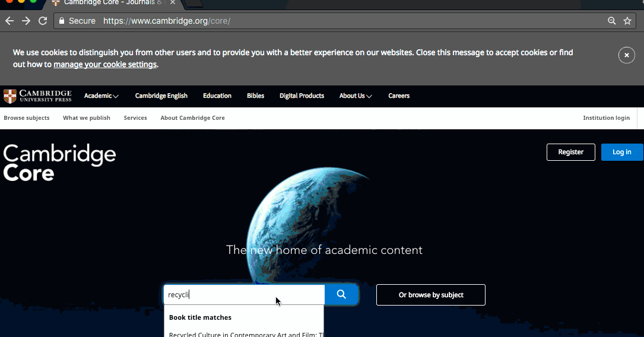Open Browse subjects menu
Viewport: 644px width, 337px height.
[x=27, y=118]
